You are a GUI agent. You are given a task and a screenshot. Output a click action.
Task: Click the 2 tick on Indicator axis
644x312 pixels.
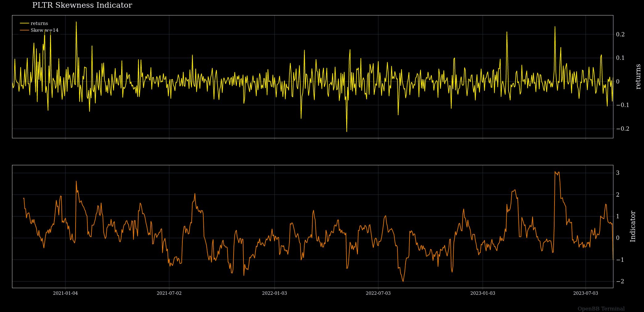618,195
